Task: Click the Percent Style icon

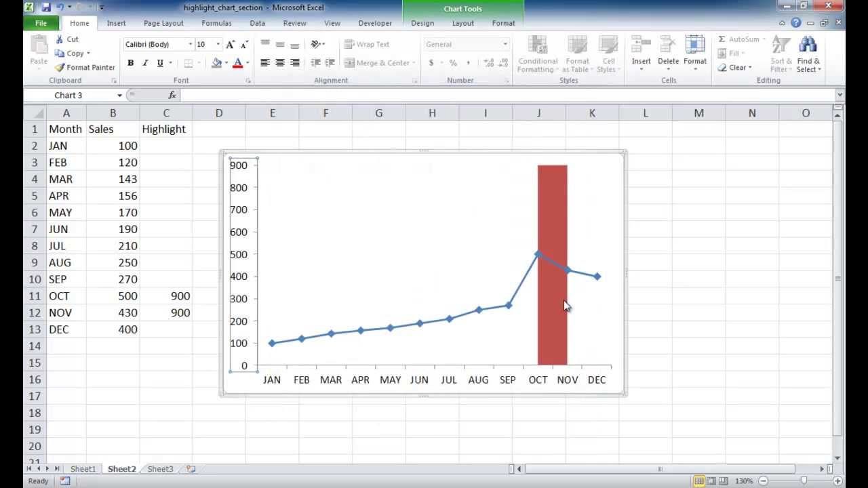Action: click(x=453, y=63)
